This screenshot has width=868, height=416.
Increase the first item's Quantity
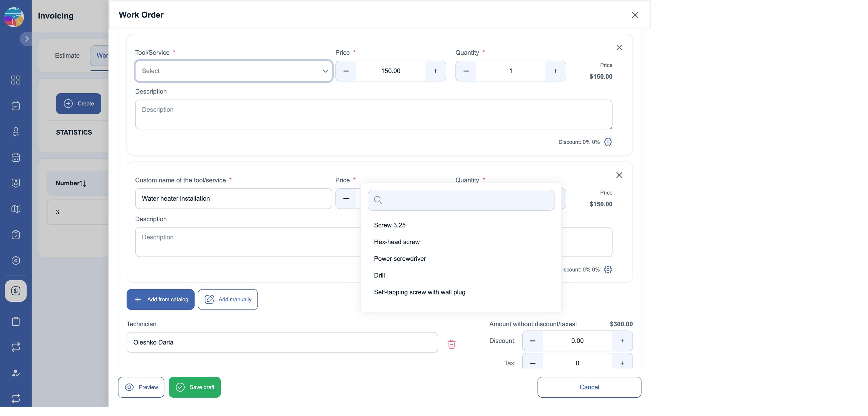tap(555, 71)
